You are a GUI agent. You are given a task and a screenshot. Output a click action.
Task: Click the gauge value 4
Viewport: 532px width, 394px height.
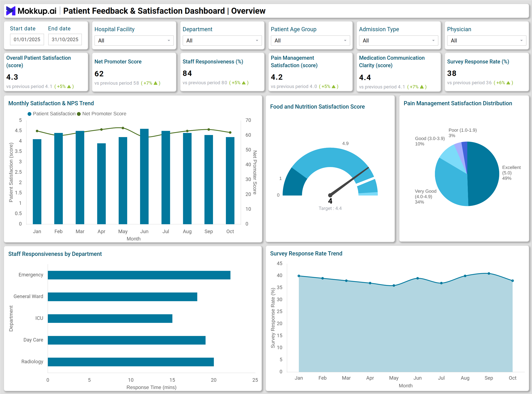(330, 201)
